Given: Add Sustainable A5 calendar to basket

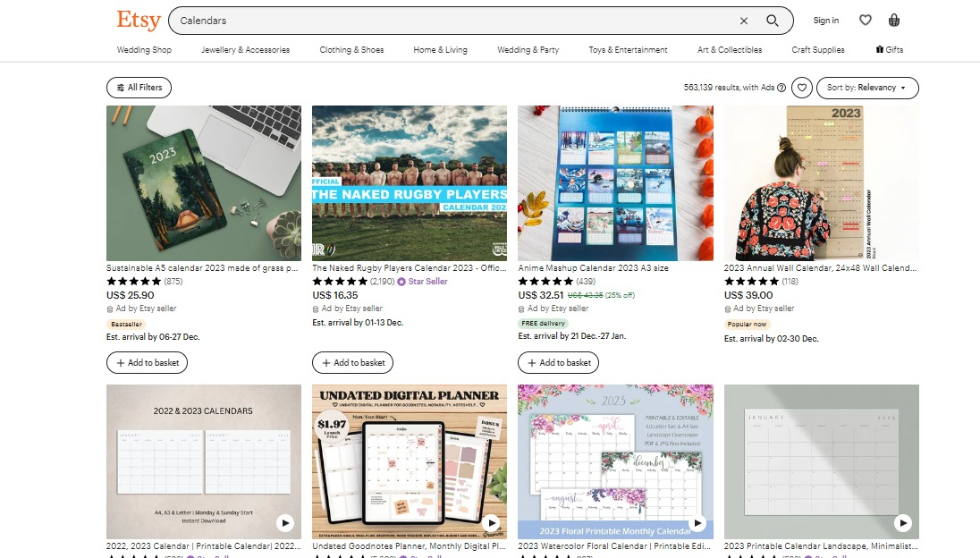Looking at the screenshot, I should coord(147,362).
